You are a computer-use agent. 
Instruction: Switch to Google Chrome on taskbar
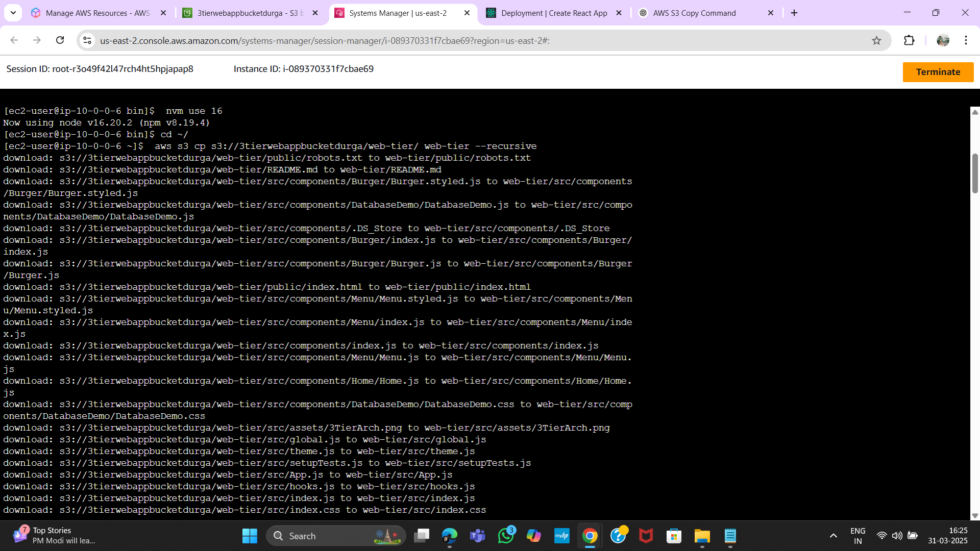pyautogui.click(x=590, y=536)
